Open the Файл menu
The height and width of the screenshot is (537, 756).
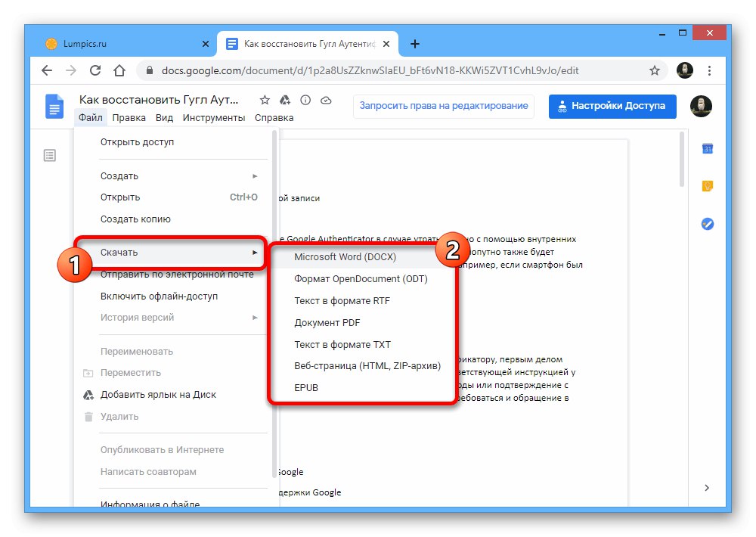91,118
